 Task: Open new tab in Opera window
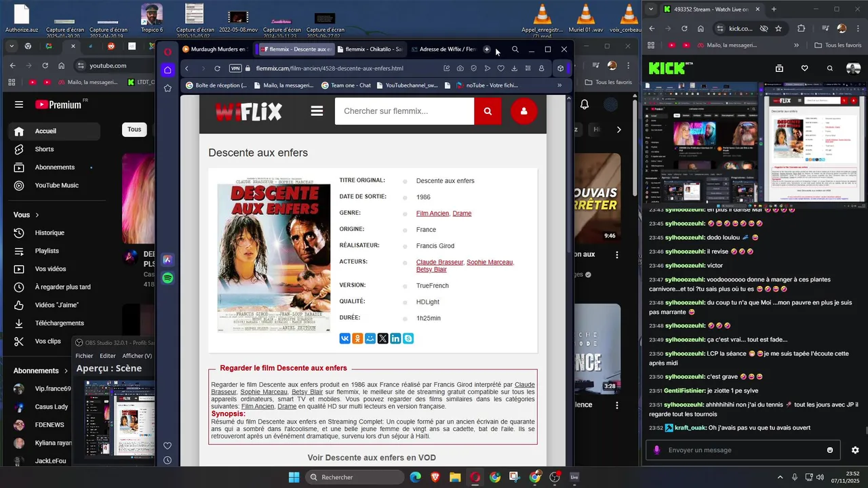point(486,49)
